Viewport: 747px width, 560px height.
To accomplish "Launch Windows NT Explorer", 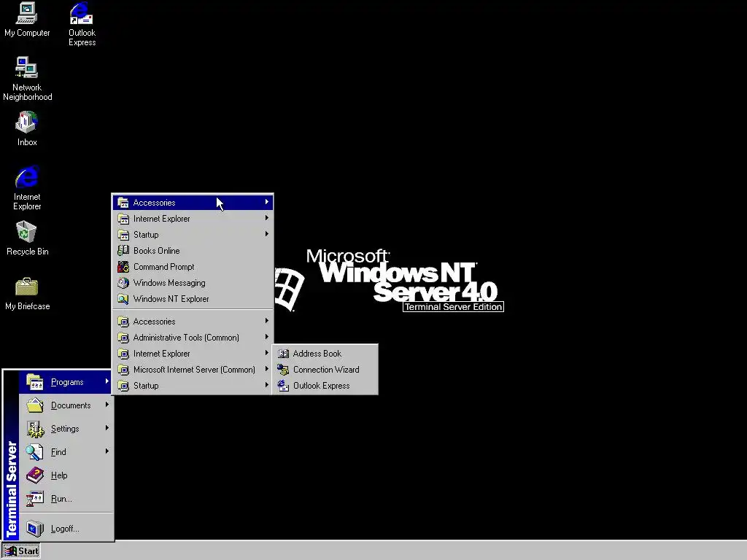I will click(x=193, y=299).
